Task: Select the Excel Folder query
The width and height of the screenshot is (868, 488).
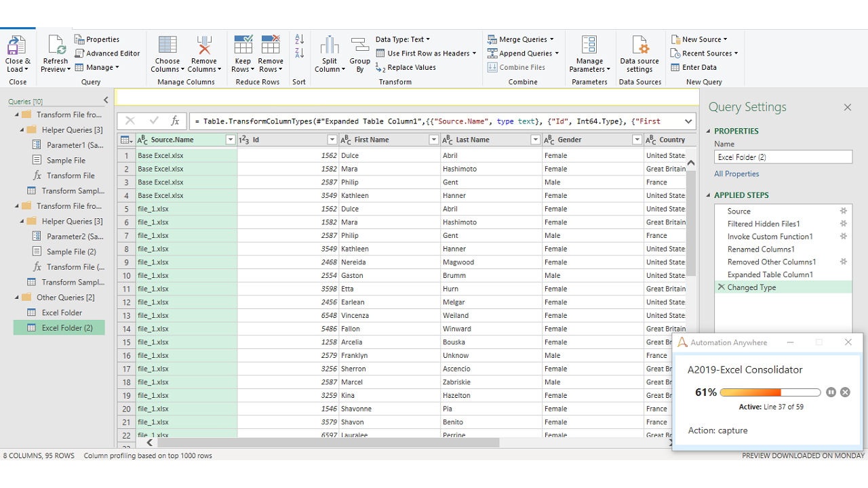Action: (62, 312)
